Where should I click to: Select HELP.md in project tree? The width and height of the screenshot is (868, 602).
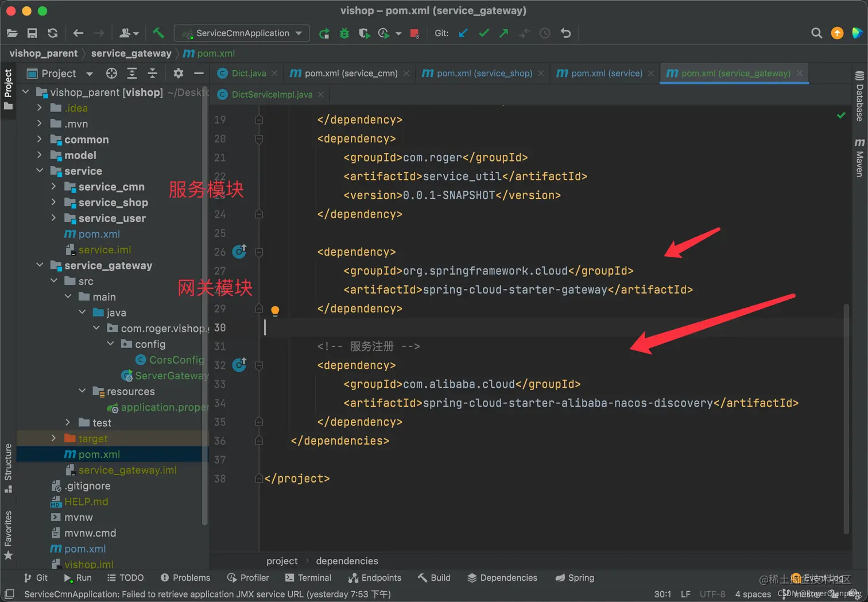pos(86,501)
